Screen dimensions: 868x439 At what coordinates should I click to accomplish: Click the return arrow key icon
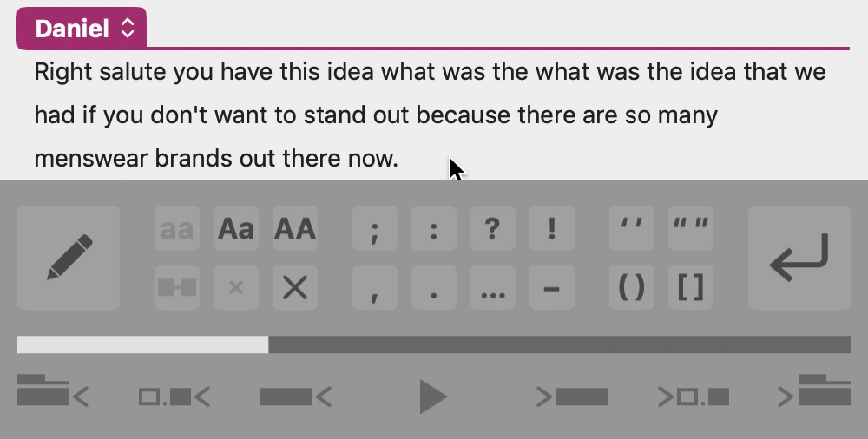799,258
